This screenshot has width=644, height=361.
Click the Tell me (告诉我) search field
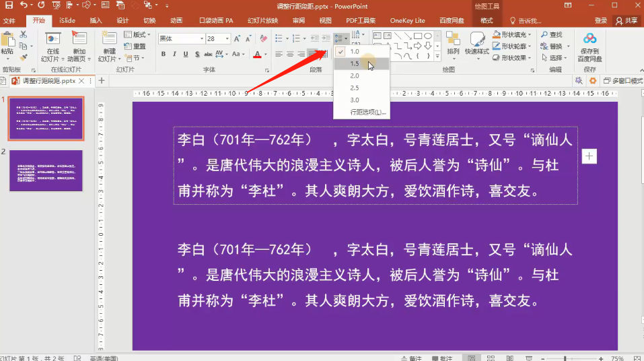526,21
